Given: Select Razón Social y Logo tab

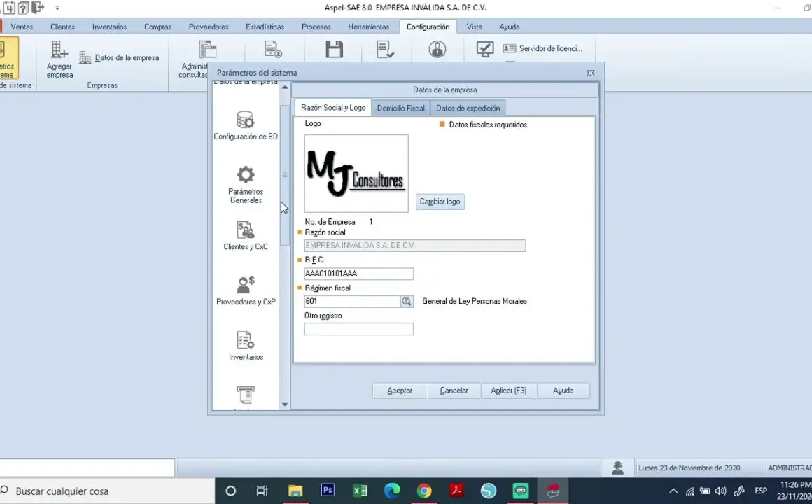Looking at the screenshot, I should (333, 108).
